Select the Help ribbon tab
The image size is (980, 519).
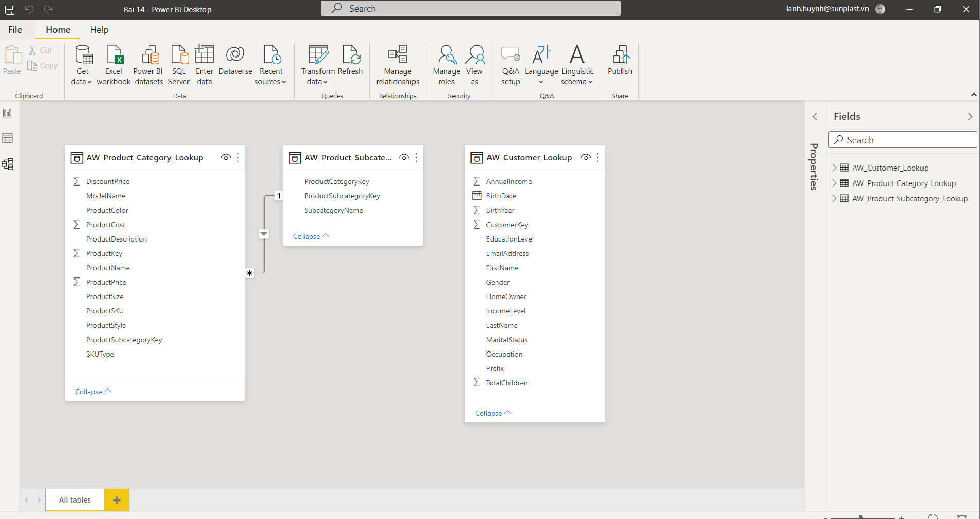click(x=99, y=30)
